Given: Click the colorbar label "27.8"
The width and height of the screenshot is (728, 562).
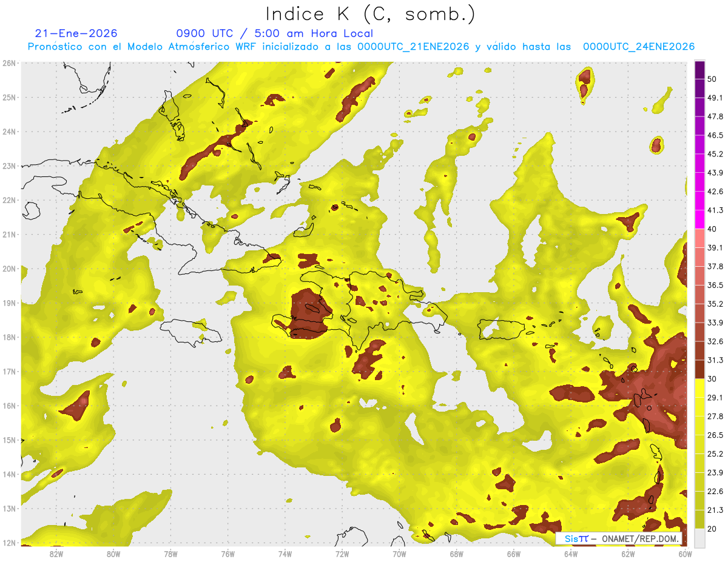Looking at the screenshot, I should 715,416.
